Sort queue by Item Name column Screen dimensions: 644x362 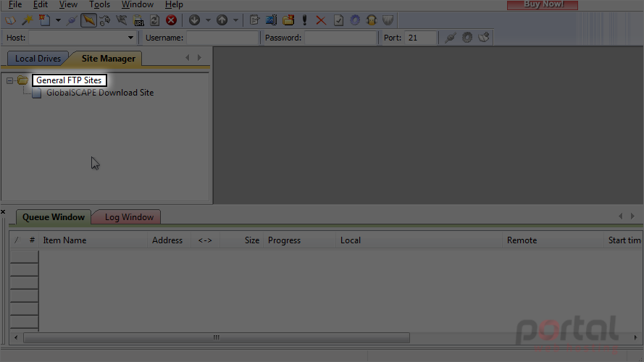(x=93, y=240)
